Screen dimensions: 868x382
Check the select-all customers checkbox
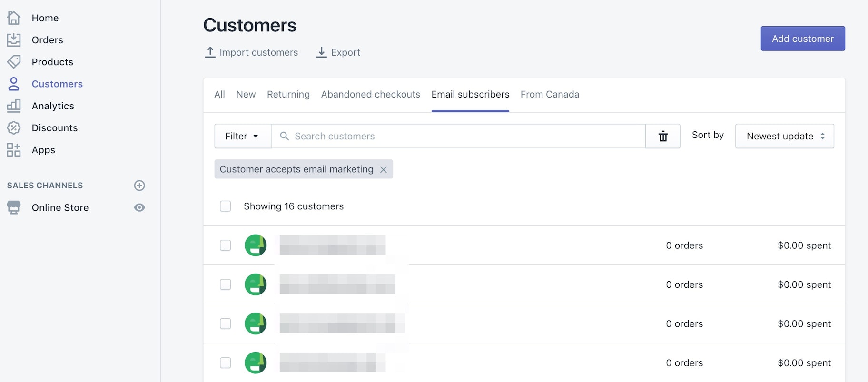(226, 206)
